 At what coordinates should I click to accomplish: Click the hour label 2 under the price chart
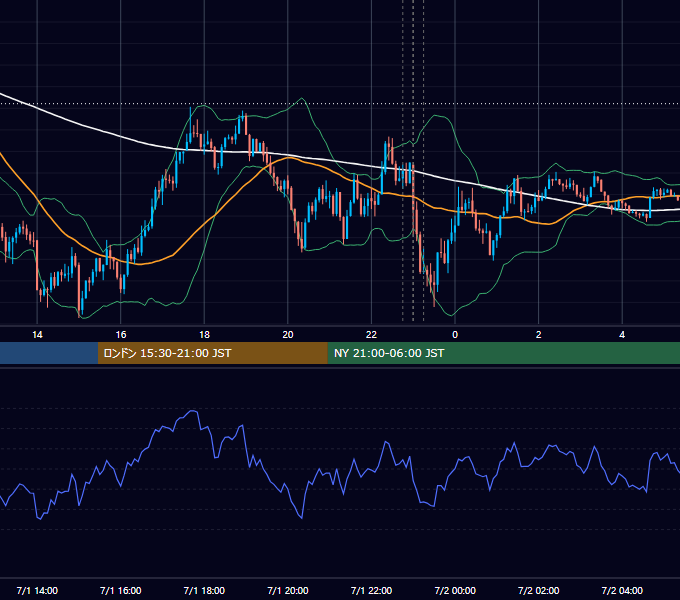point(539,334)
